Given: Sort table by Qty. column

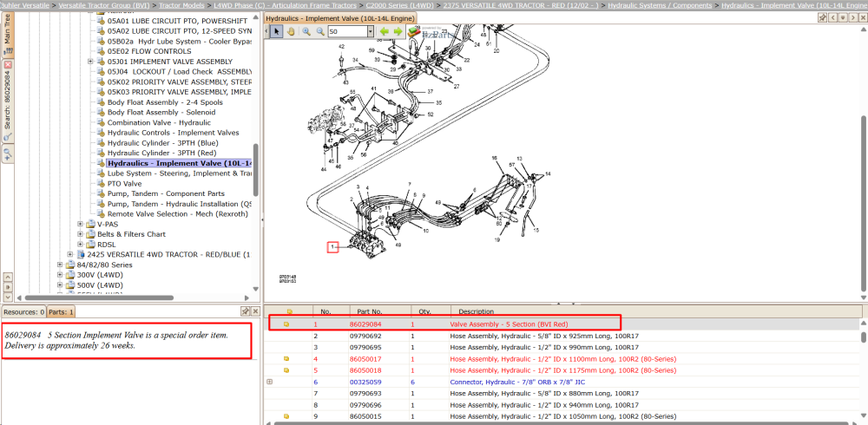Looking at the screenshot, I should [x=431, y=311].
